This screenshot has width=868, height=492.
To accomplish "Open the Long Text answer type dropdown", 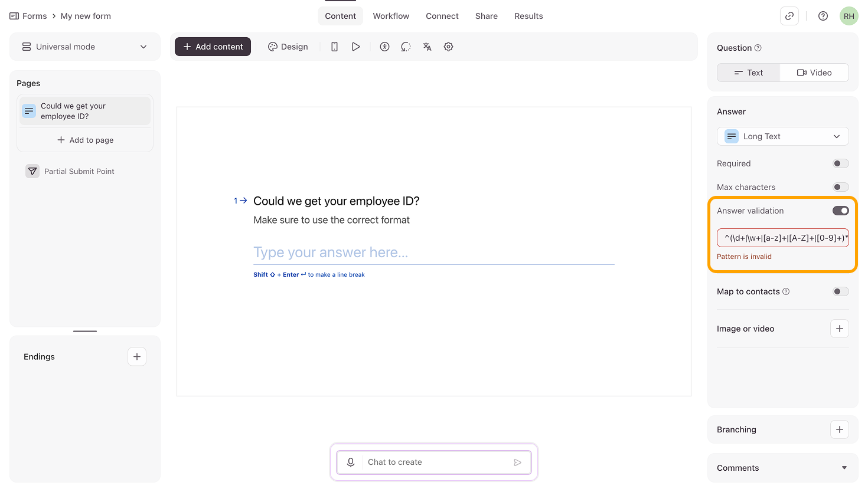I will (x=782, y=136).
